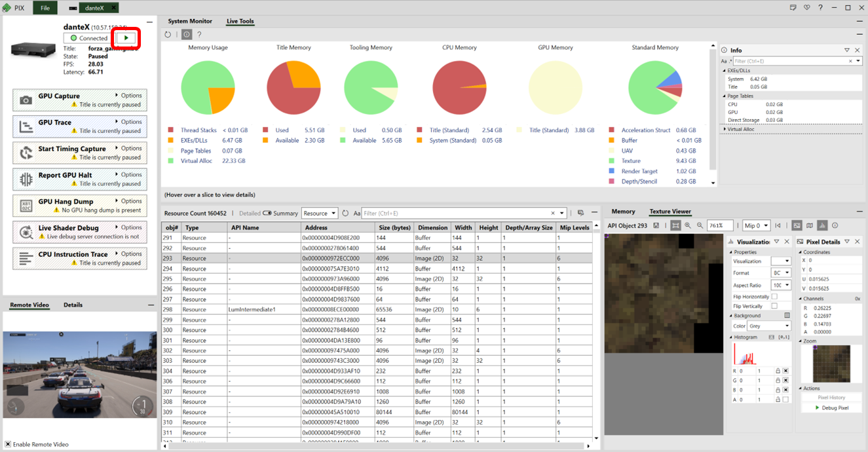Expand GPU Trace Options
Image resolution: width=868 pixels, height=452 pixels.
coord(128,122)
